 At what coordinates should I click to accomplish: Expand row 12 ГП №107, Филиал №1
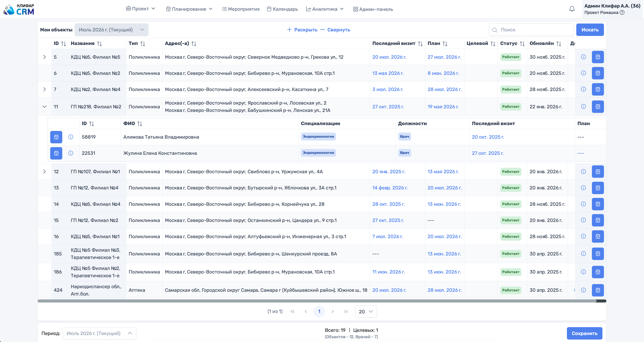click(x=45, y=172)
